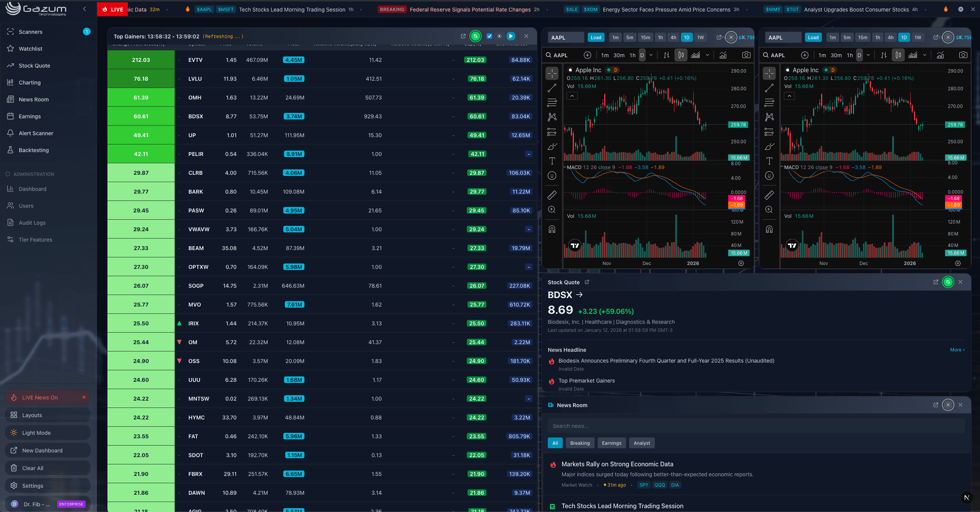Select candles chart style in right chart
Image resolution: width=980 pixels, height=512 pixels.
(898, 55)
